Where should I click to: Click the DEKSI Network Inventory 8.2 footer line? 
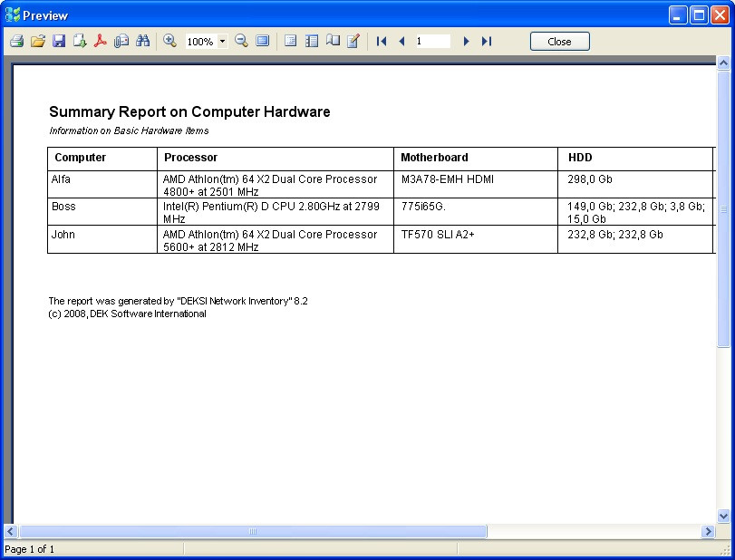[x=179, y=301]
